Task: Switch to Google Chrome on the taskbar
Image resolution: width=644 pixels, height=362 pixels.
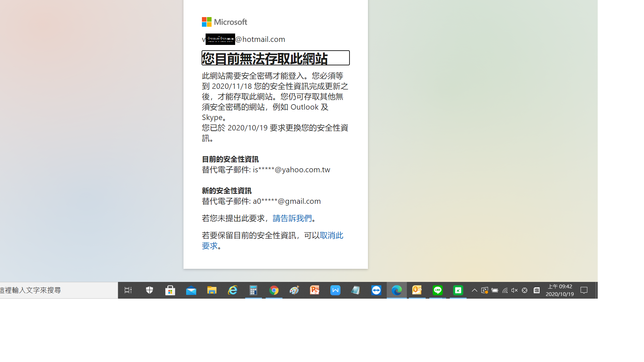Action: coord(274,290)
